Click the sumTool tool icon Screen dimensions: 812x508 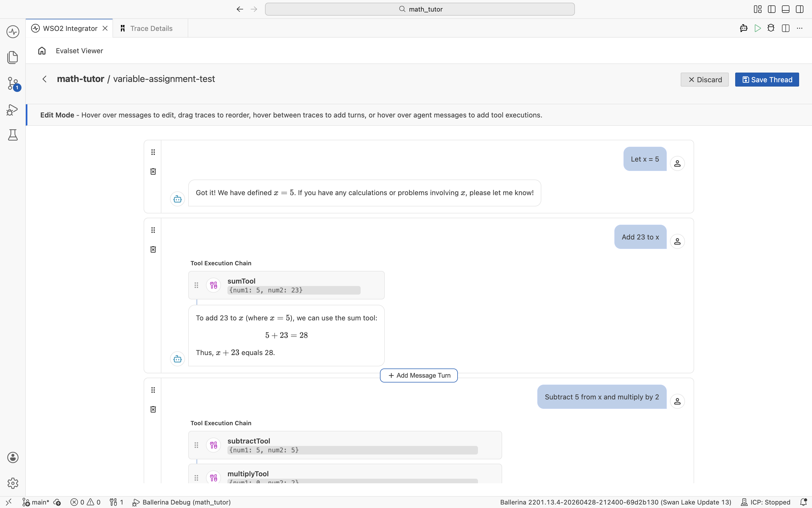[213, 285]
